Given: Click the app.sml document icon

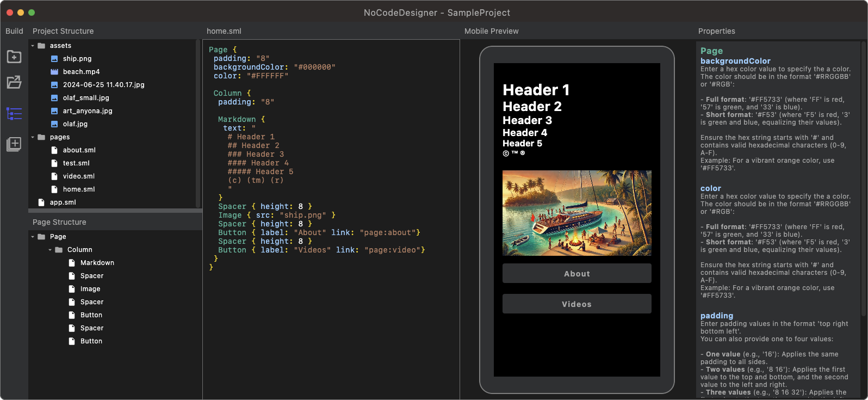Looking at the screenshot, I should tap(41, 202).
